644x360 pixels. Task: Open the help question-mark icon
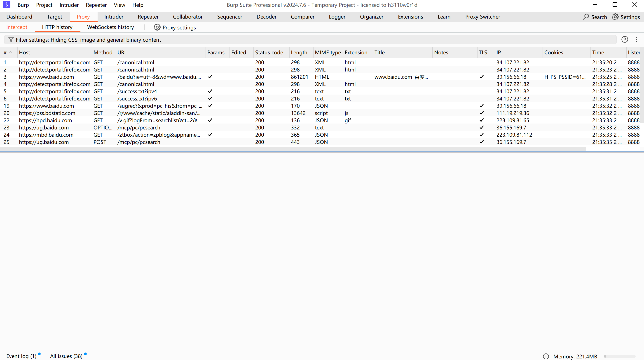click(625, 40)
